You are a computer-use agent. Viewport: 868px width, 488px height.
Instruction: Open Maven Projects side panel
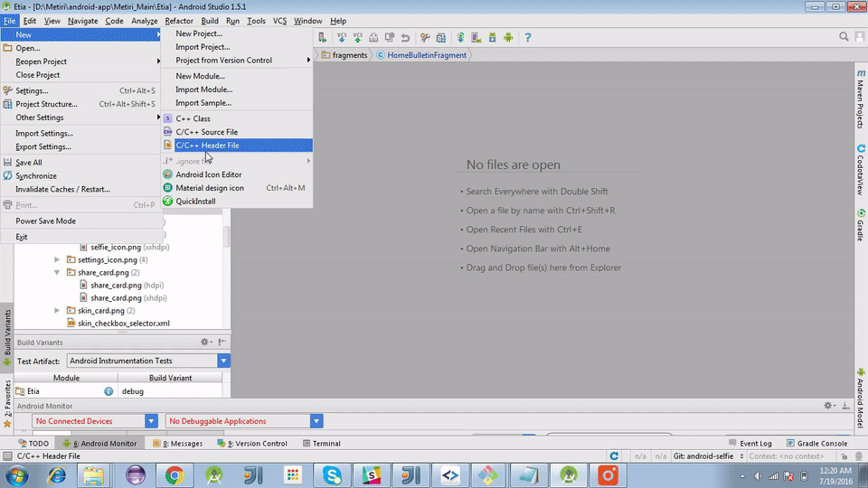point(861,99)
